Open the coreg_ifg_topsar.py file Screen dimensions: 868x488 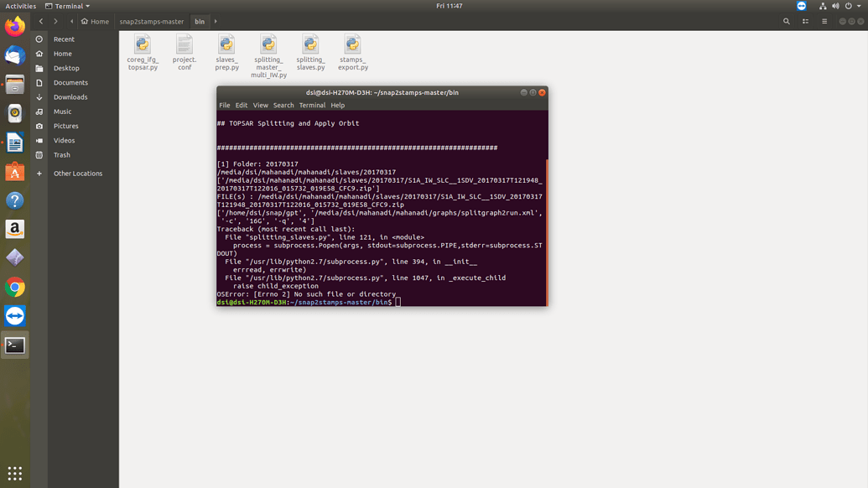click(x=143, y=45)
